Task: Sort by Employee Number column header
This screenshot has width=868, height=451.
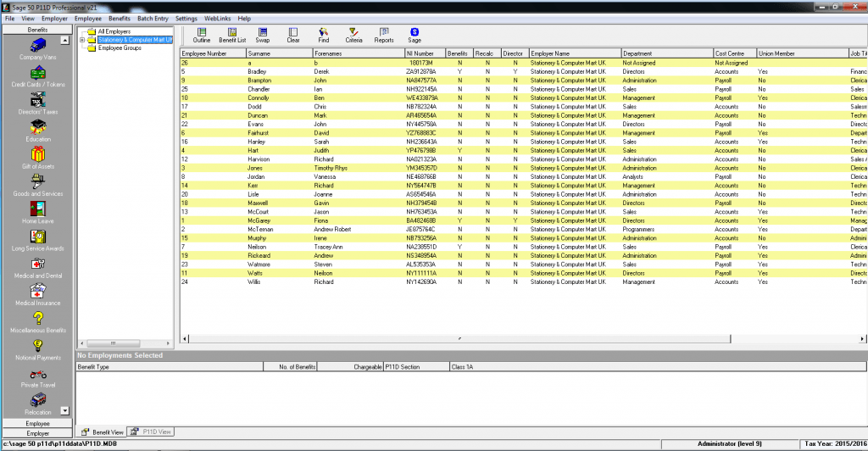Action: tap(213, 53)
